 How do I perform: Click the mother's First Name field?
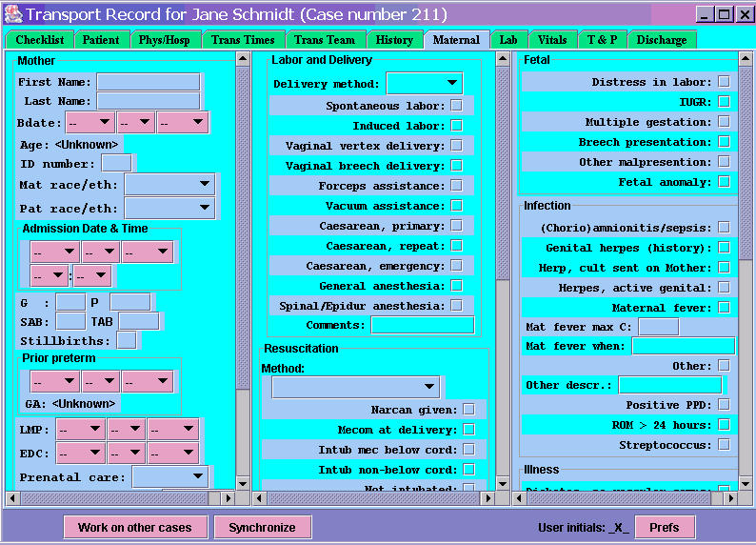pyautogui.click(x=148, y=82)
